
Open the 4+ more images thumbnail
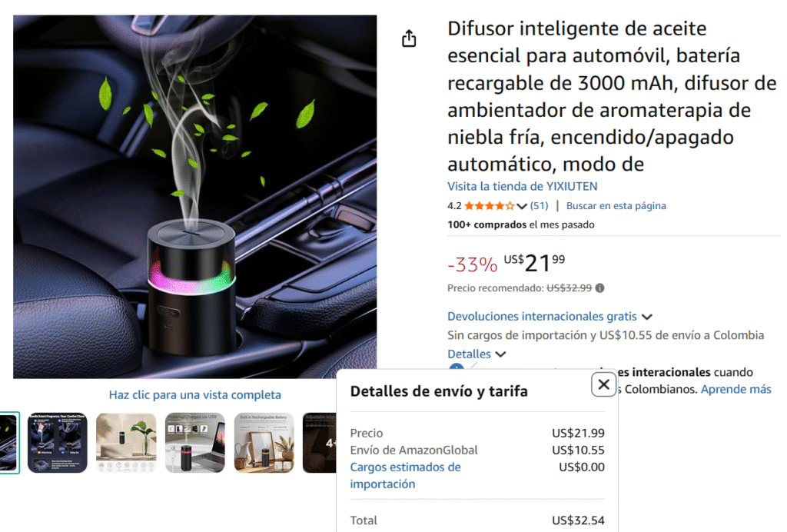(320, 443)
